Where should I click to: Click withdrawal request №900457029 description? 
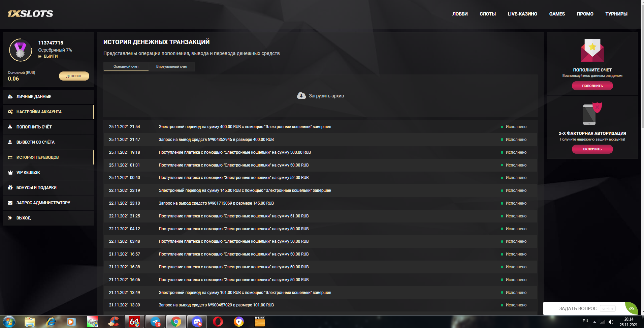(216, 305)
